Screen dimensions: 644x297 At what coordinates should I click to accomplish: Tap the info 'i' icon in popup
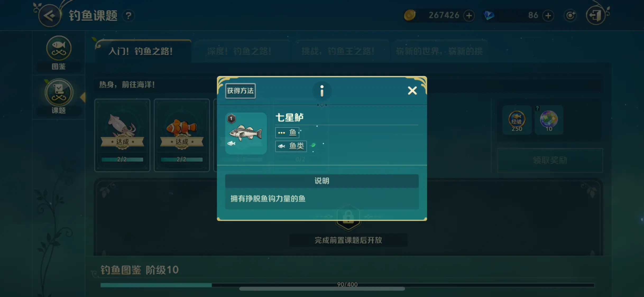(322, 91)
